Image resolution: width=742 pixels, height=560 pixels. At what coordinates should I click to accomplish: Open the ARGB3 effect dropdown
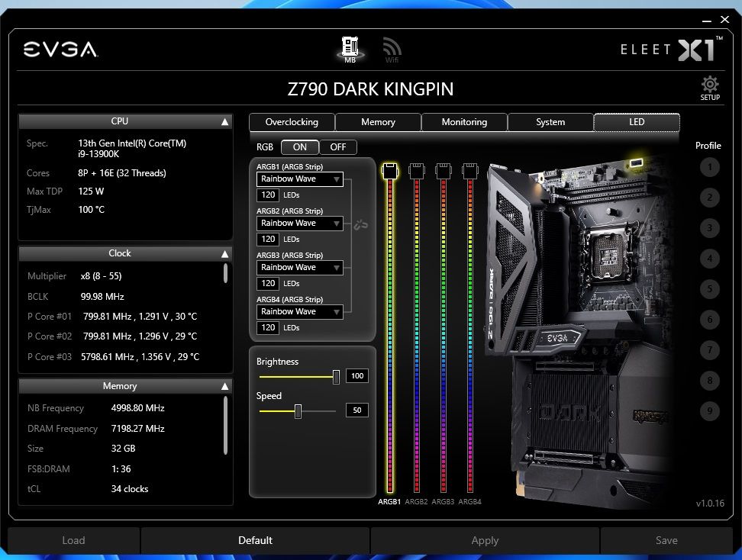tap(299, 267)
